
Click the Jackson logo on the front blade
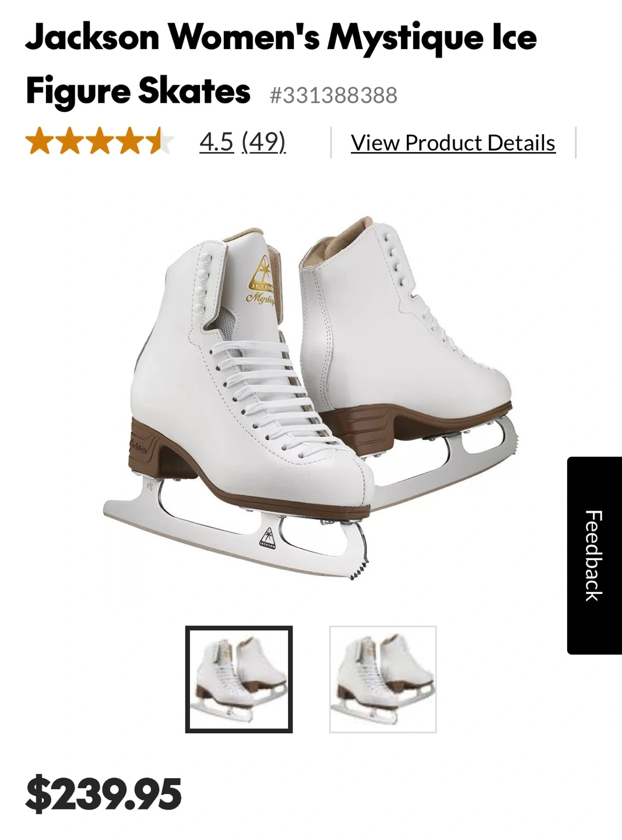coord(267,537)
